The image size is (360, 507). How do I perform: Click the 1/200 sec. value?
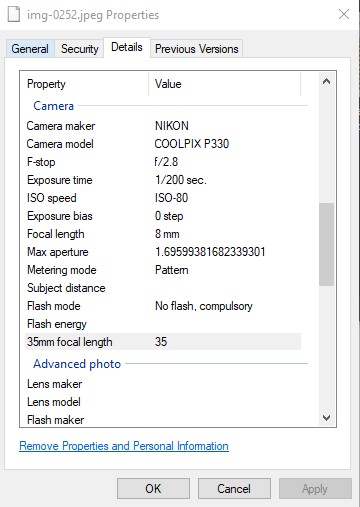pyautogui.click(x=181, y=180)
